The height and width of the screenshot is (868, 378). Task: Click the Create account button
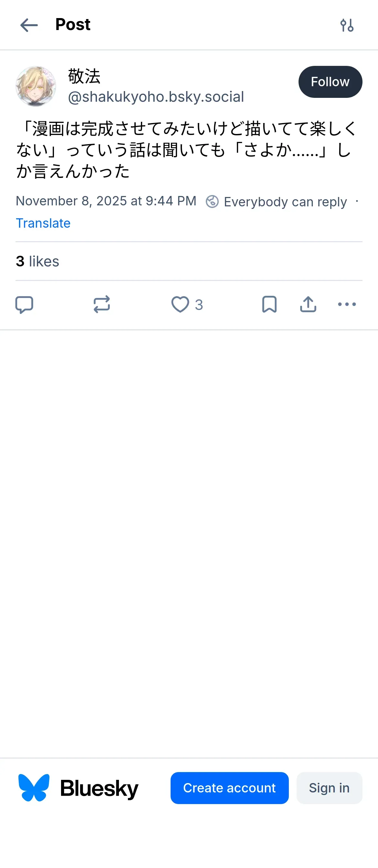click(229, 788)
